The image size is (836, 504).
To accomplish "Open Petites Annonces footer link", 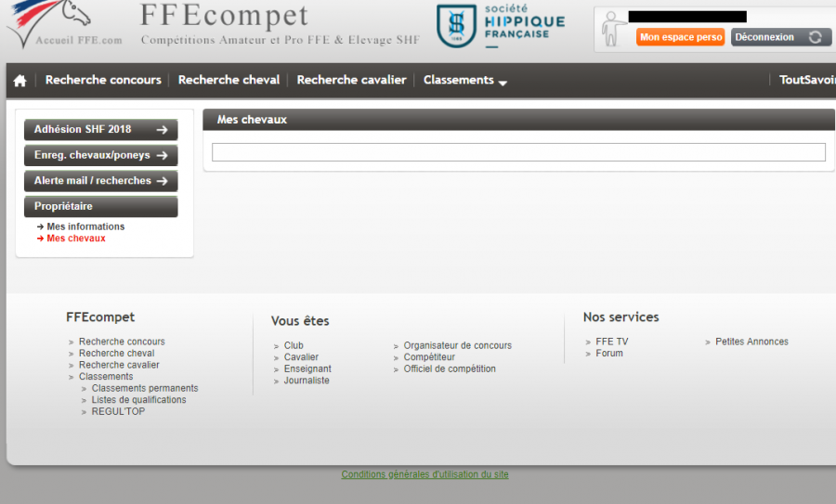I will (x=751, y=342).
